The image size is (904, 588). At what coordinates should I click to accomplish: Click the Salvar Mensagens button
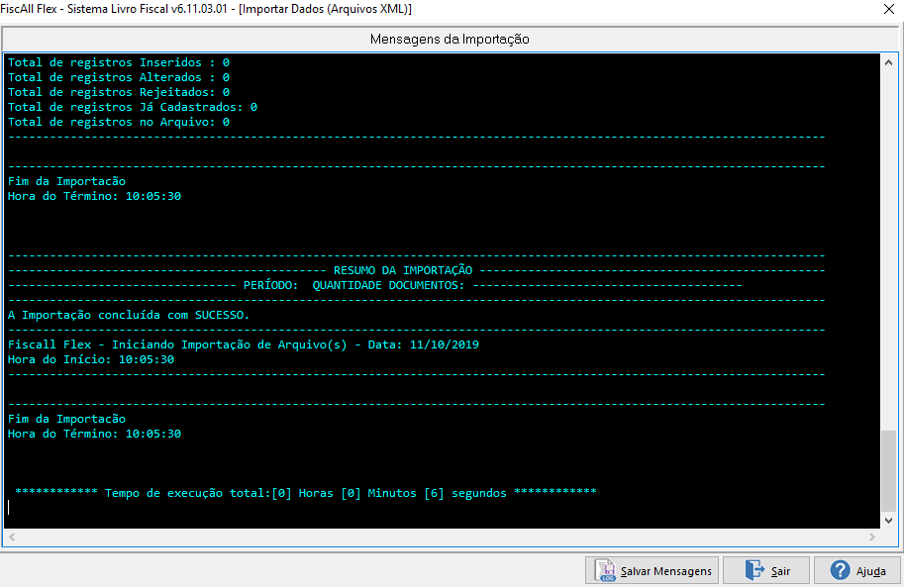click(653, 571)
